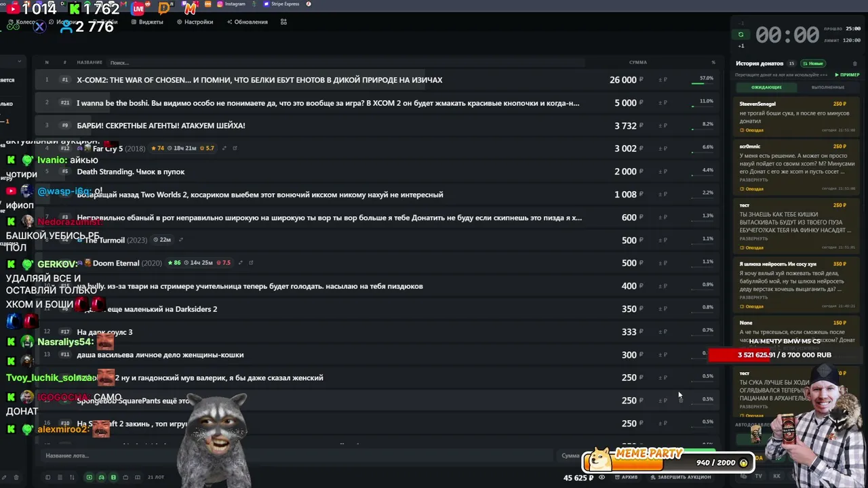Image resolution: width=868 pixels, height=488 pixels.
Task: Click the search field Поиск in the lot header
Action: point(346,62)
